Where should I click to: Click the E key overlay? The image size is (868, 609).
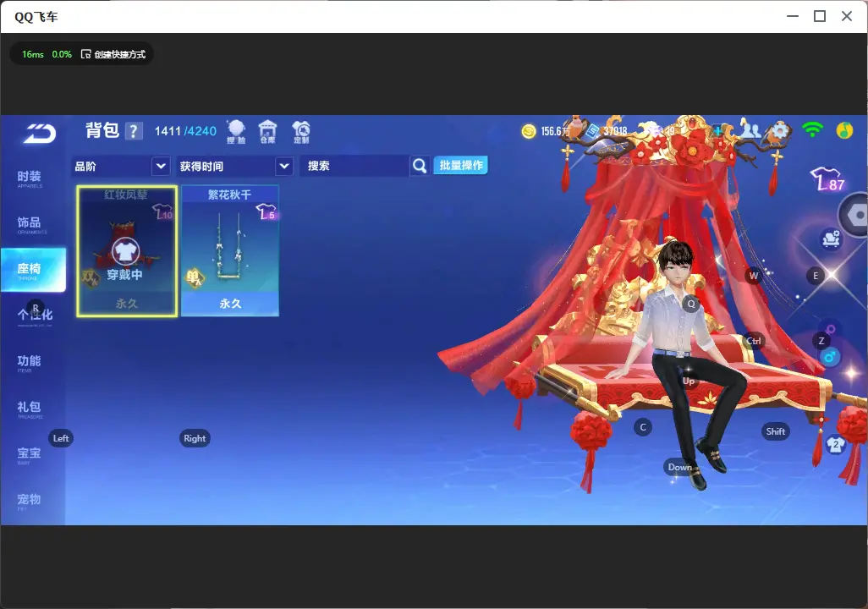815,276
